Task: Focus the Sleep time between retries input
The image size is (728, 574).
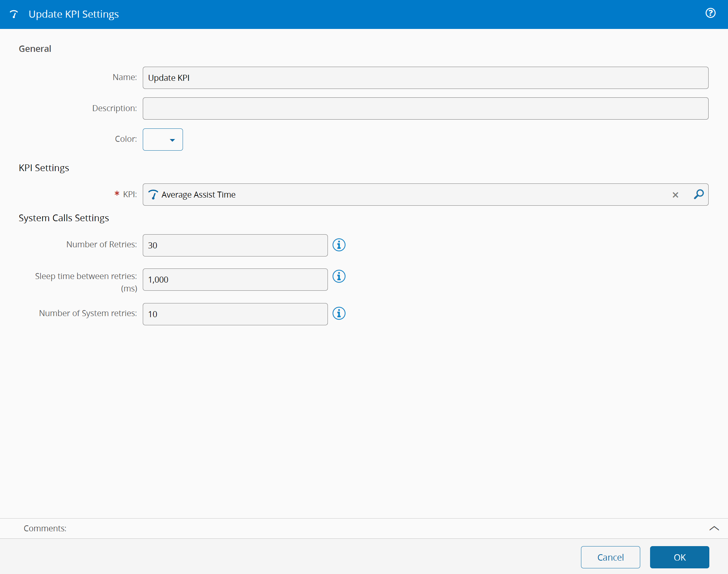Action: point(235,279)
